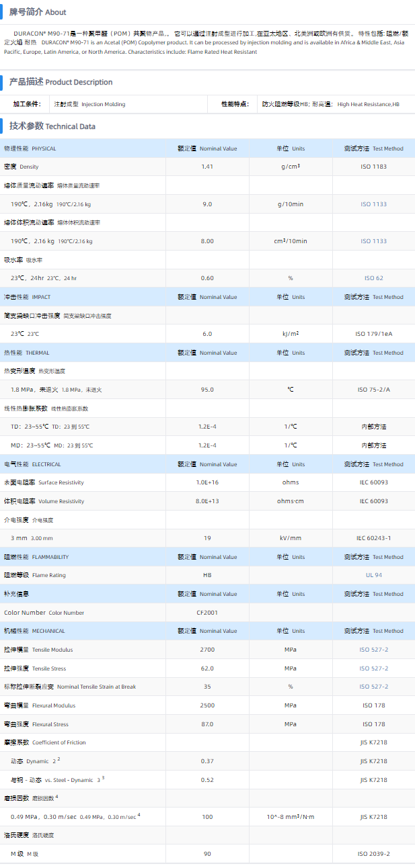The image size is (415, 868).
Task: Click the 'ISO 1183' test method cell
Action: [373, 167]
